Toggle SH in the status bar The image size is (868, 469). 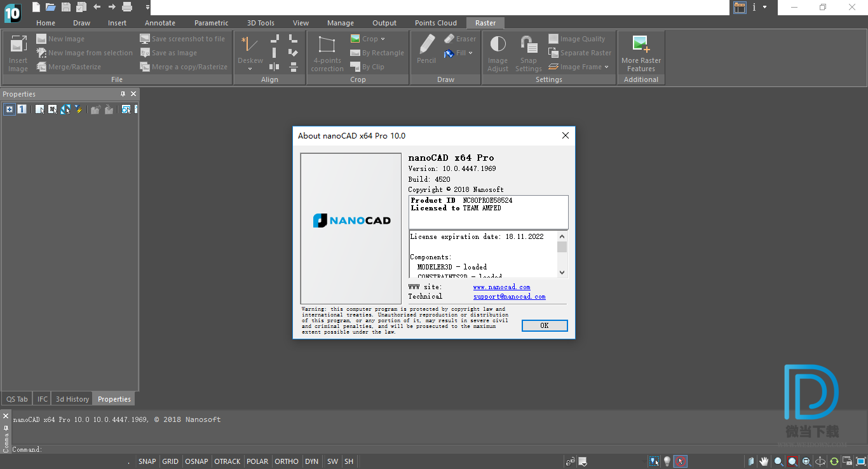point(349,461)
